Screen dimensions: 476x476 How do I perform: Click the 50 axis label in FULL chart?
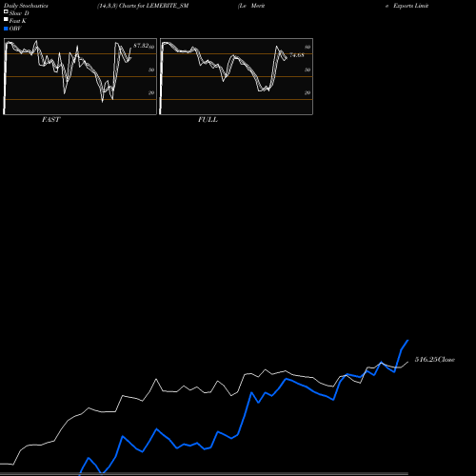click(307, 69)
